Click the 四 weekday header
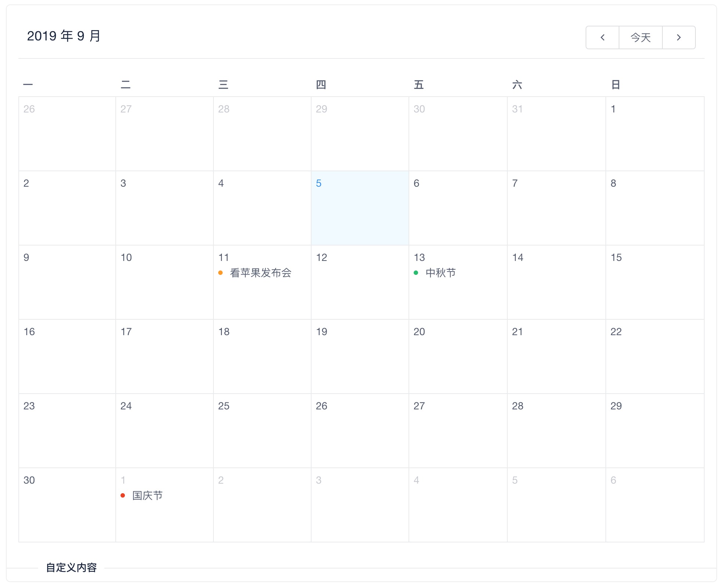723x588 pixels. pyautogui.click(x=321, y=85)
